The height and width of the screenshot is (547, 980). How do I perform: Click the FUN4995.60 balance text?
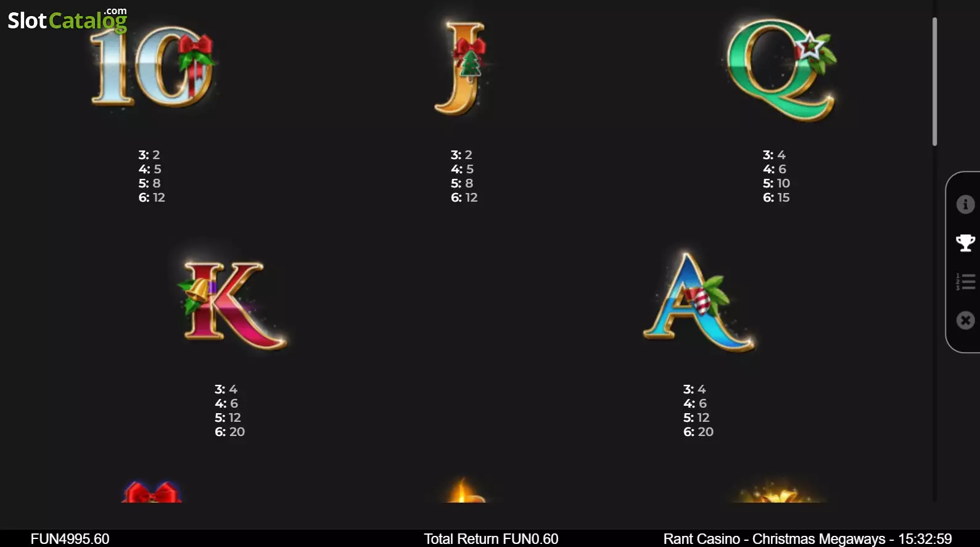(70, 539)
